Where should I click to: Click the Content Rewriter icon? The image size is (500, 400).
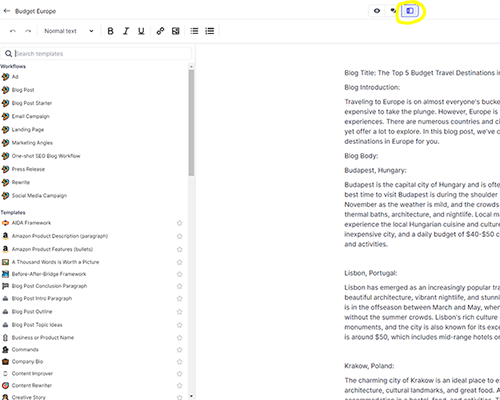click(5, 385)
